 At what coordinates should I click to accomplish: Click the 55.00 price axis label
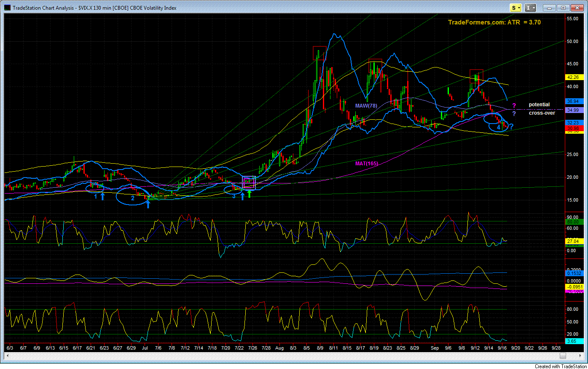click(573, 19)
